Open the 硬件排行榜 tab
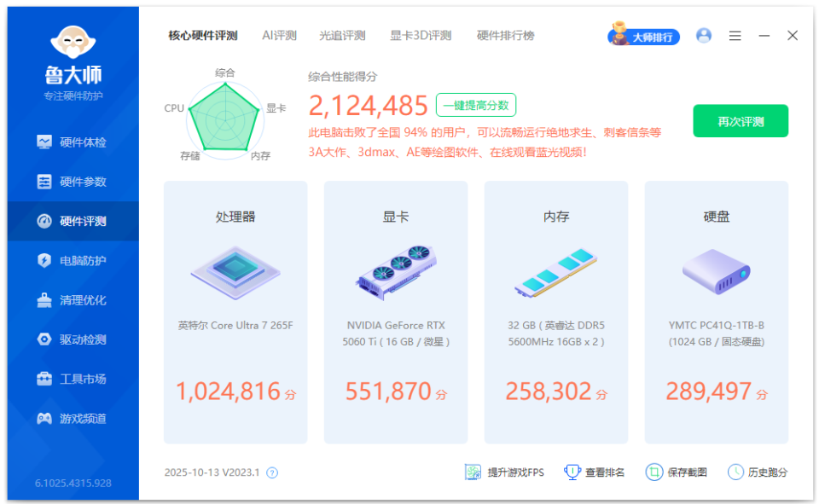 (505, 36)
